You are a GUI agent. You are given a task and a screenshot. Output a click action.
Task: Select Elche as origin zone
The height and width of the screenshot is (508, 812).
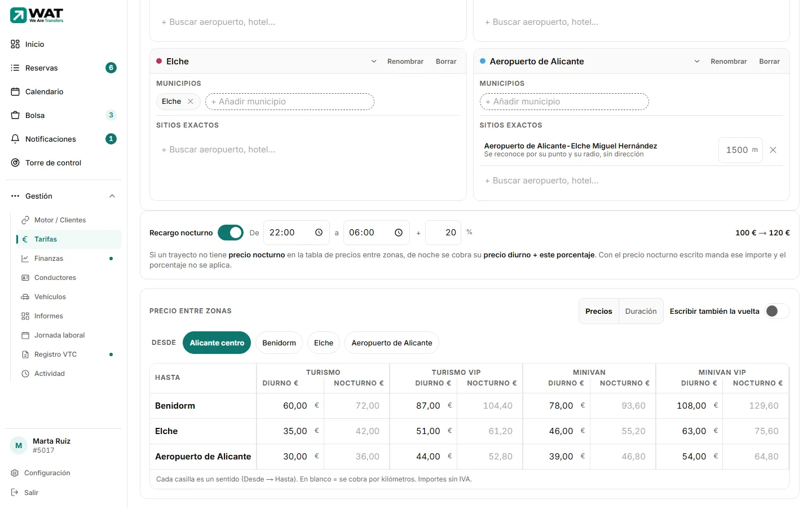pyautogui.click(x=324, y=343)
